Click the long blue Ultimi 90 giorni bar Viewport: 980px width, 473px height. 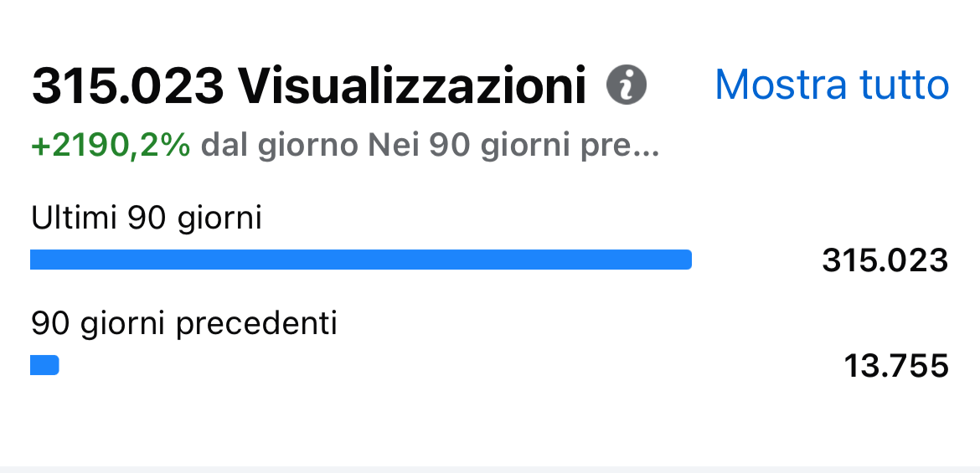tap(361, 260)
